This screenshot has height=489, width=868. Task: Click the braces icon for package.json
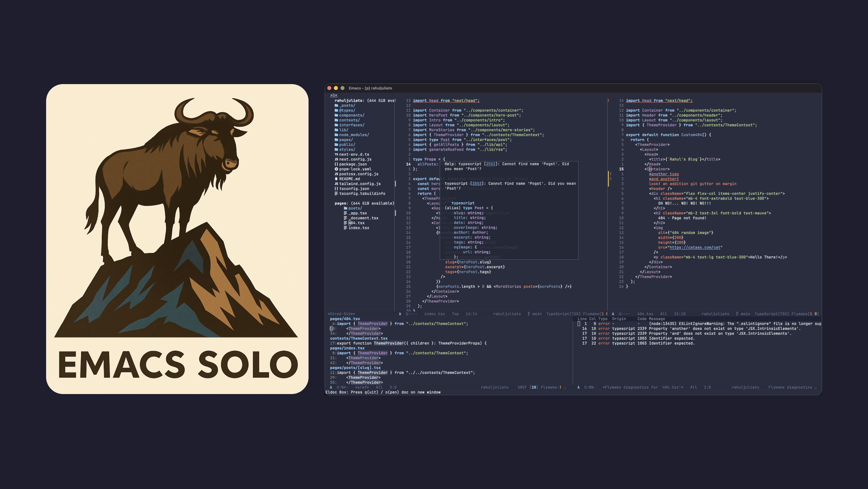click(336, 164)
